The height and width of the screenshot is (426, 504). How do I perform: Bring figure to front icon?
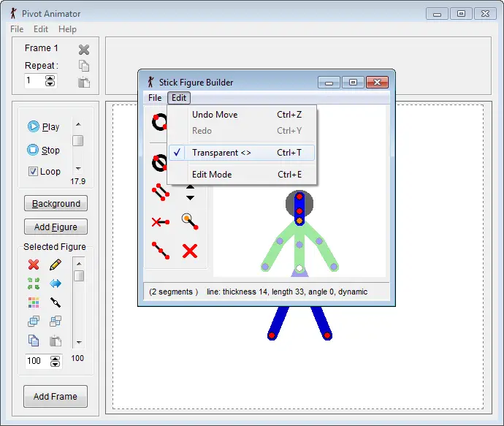point(34,322)
